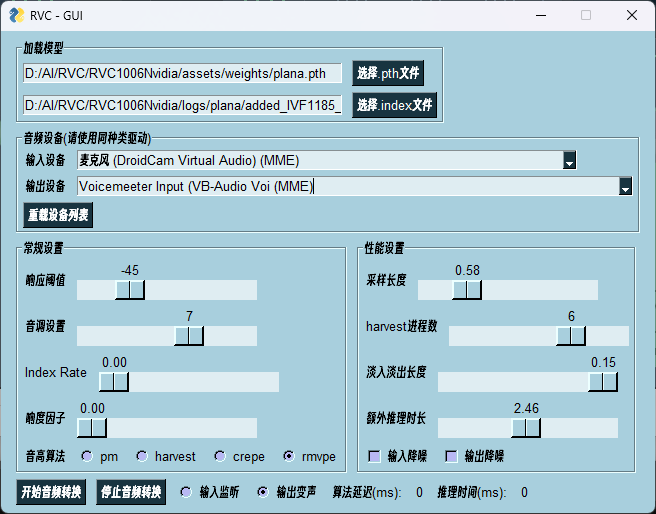Click the 输出设备 Voicemeeter Input combo text
The height and width of the screenshot is (514, 656).
click(348, 186)
